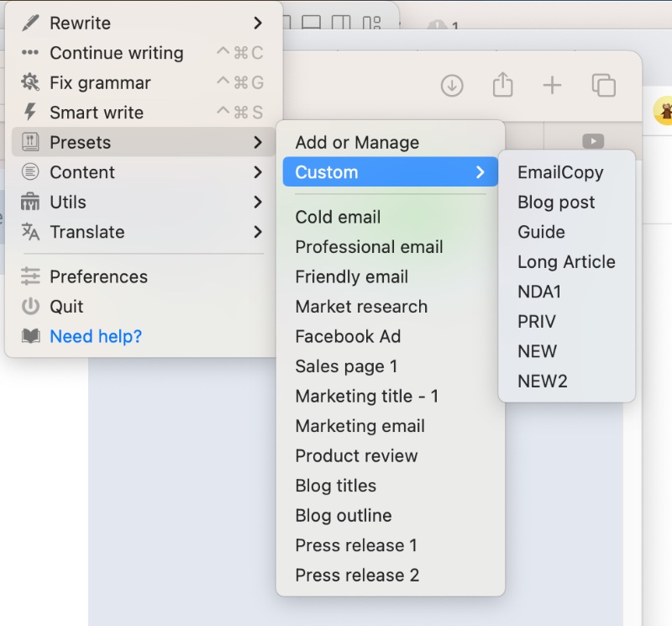Open the tab overview icon
The image size is (672, 626).
click(x=603, y=85)
